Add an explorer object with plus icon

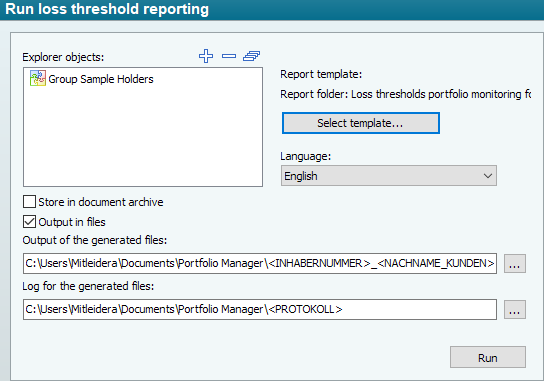pos(206,56)
